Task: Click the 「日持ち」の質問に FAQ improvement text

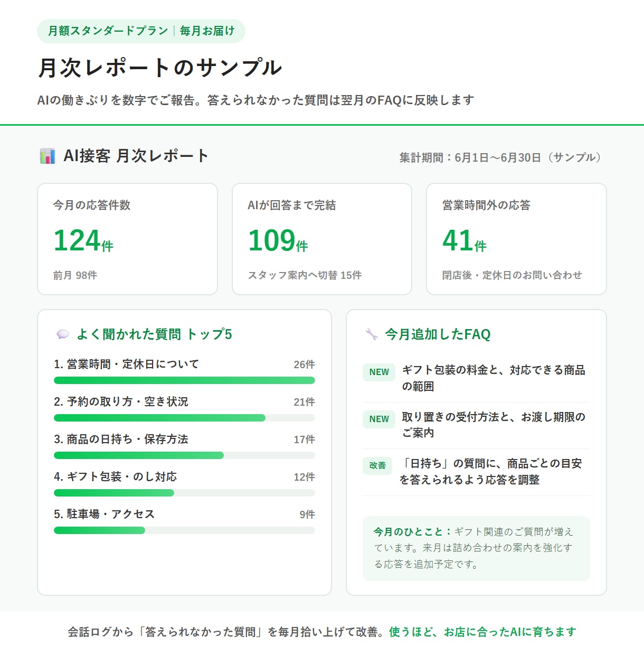Action: (x=491, y=472)
